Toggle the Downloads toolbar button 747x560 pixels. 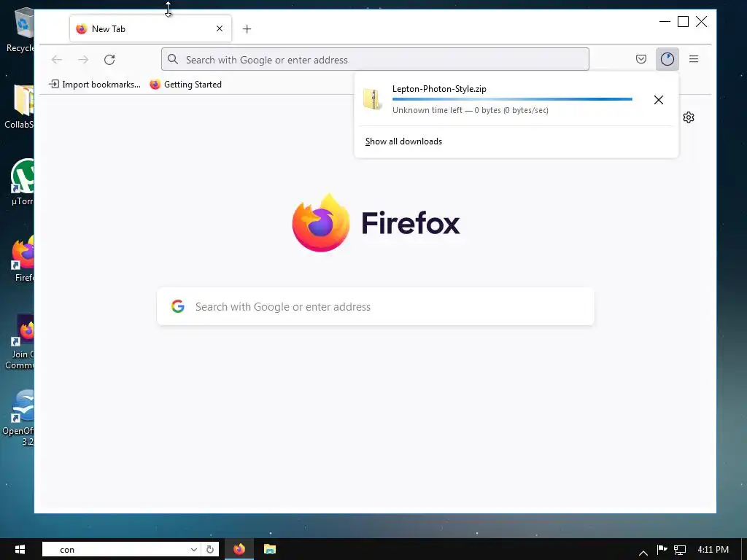(667, 59)
